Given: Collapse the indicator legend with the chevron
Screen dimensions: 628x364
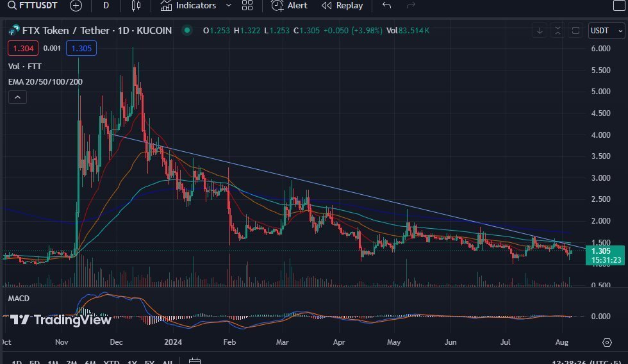Looking at the screenshot, I should click(x=18, y=97).
